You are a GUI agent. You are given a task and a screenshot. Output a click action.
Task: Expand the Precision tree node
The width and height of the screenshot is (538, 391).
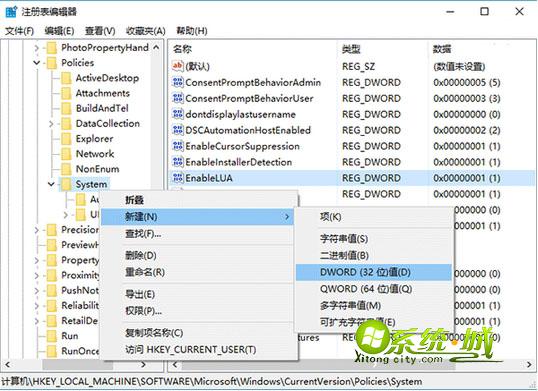[37, 230]
